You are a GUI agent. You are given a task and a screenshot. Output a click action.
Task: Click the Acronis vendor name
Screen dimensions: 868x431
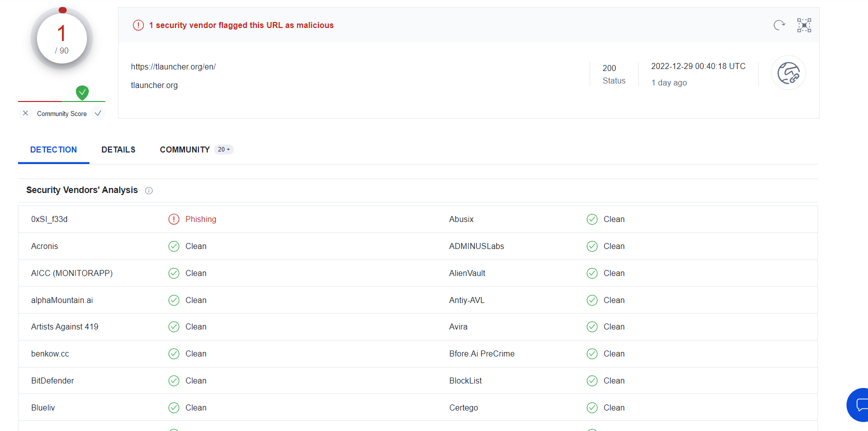pyautogui.click(x=44, y=246)
